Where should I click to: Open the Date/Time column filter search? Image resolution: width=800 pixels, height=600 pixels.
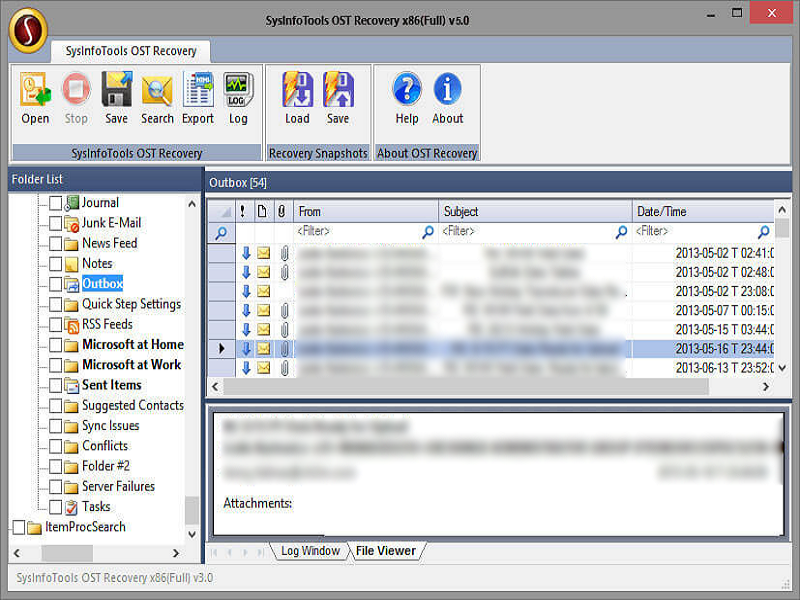tap(763, 231)
